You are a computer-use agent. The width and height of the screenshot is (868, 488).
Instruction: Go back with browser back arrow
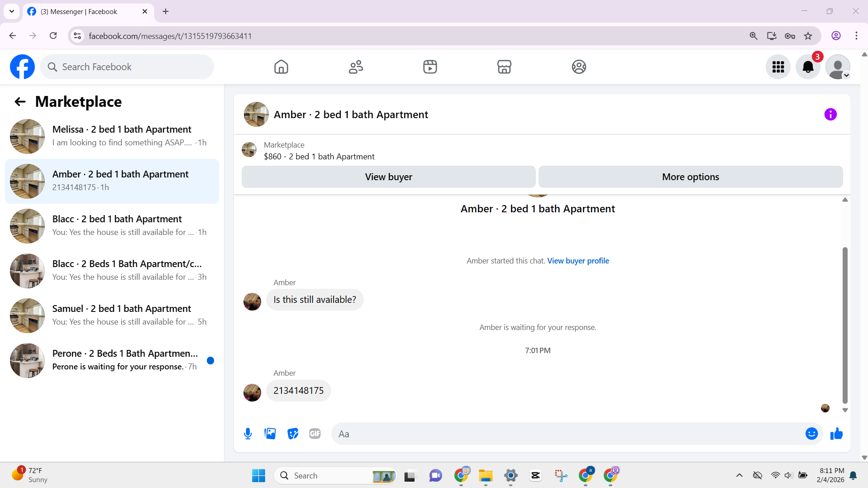[13, 36]
